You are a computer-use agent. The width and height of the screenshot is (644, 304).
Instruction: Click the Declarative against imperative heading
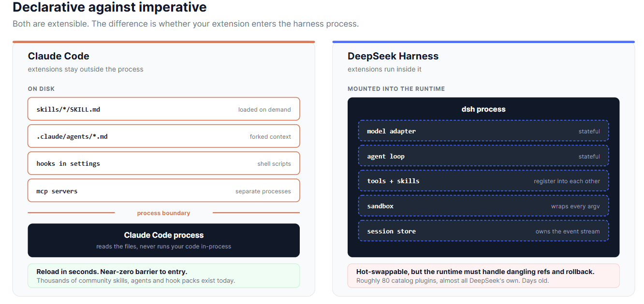click(110, 7)
